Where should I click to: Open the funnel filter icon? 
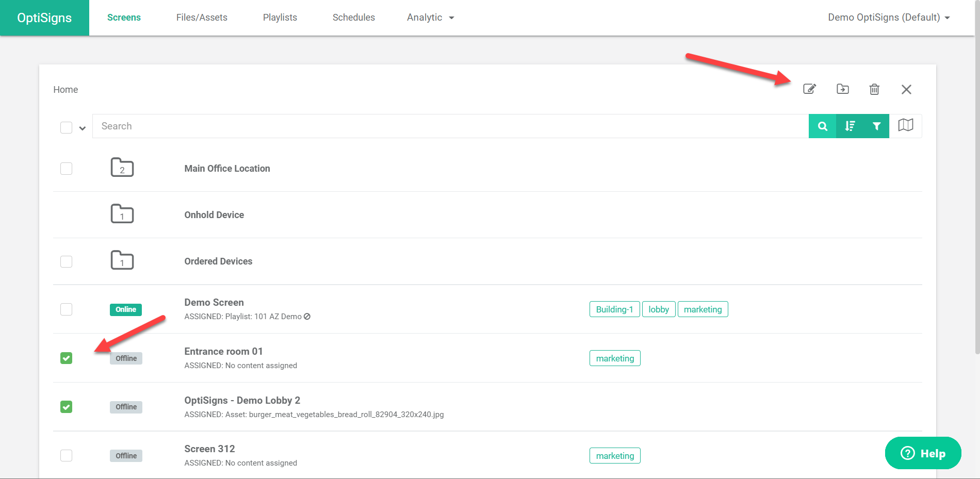click(x=876, y=126)
